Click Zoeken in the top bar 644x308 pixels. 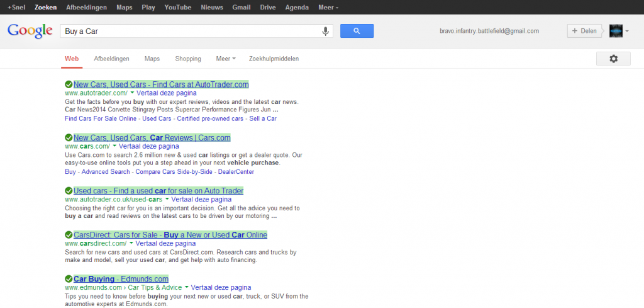45,8
